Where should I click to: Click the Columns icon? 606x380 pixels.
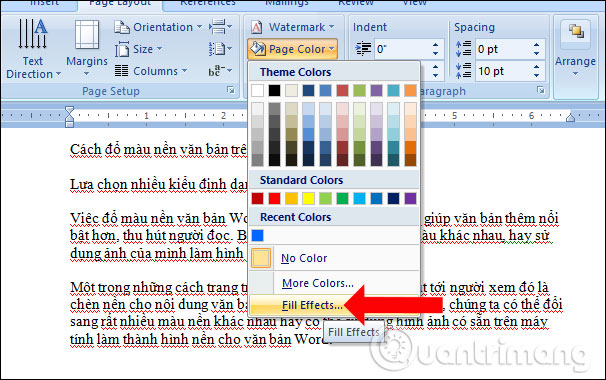click(x=122, y=71)
